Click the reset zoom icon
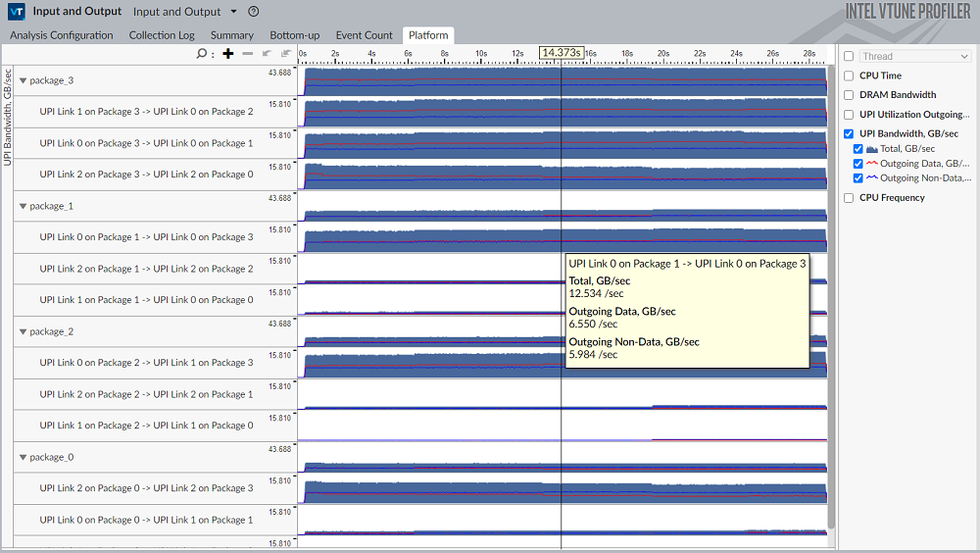980x553 pixels. tap(285, 53)
